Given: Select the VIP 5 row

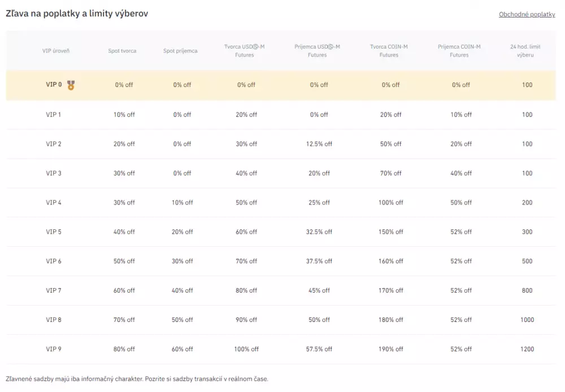Looking at the screenshot, I should (282, 232).
